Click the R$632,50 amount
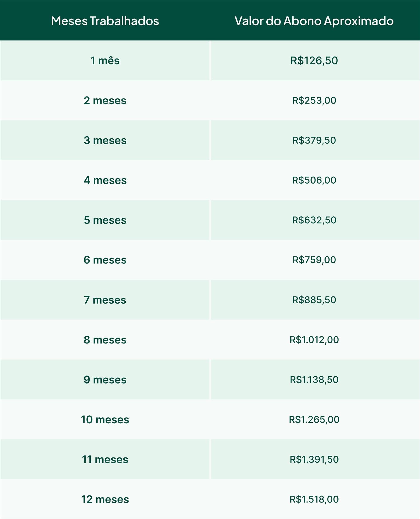The width and height of the screenshot is (420, 519). pyautogui.click(x=314, y=220)
